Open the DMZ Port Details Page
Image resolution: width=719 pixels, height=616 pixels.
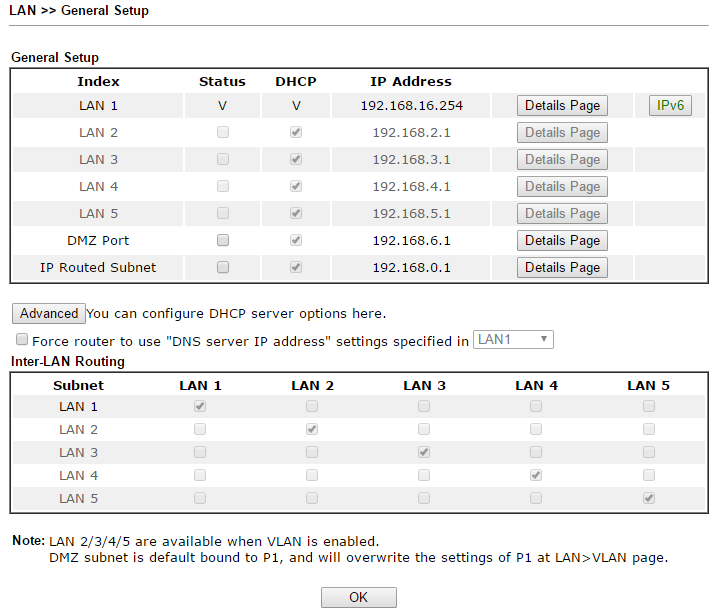tap(562, 240)
